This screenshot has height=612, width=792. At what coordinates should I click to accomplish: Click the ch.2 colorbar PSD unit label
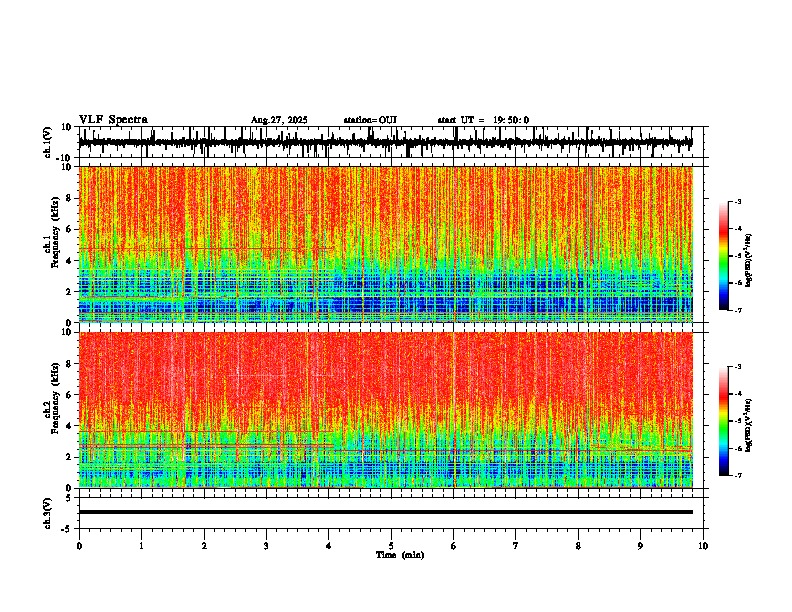748,425
